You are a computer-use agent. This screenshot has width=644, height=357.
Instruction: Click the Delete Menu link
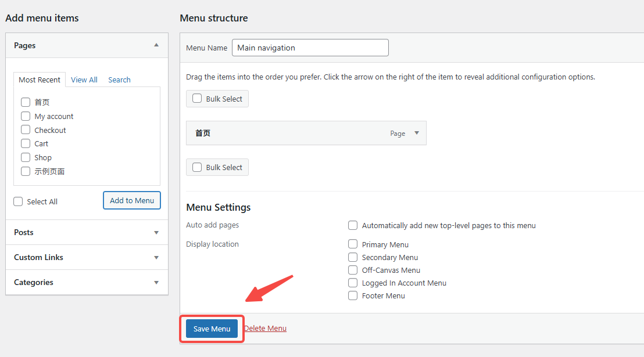point(265,328)
